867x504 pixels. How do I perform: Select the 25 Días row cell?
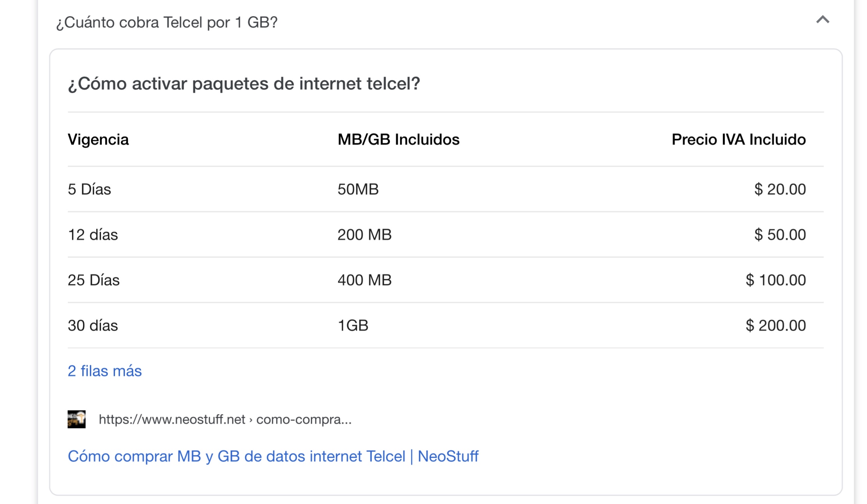[x=94, y=280]
